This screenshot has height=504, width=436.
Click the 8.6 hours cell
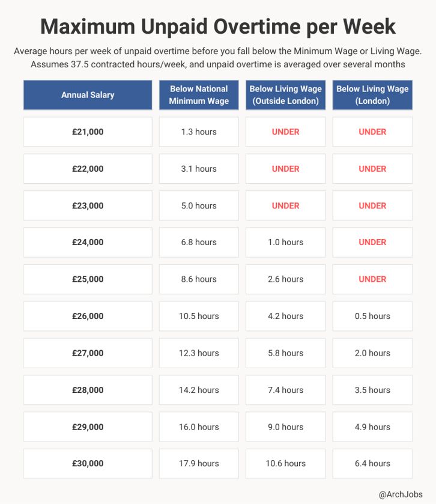pyautogui.click(x=199, y=279)
